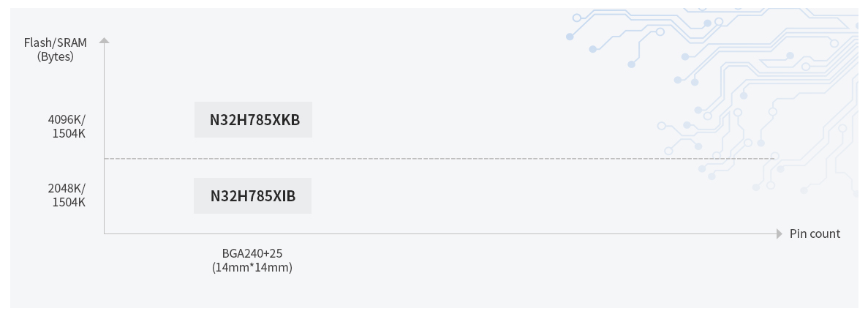Click the 1504K text below 2048K
This screenshot has width=868, height=314.
coord(68,202)
